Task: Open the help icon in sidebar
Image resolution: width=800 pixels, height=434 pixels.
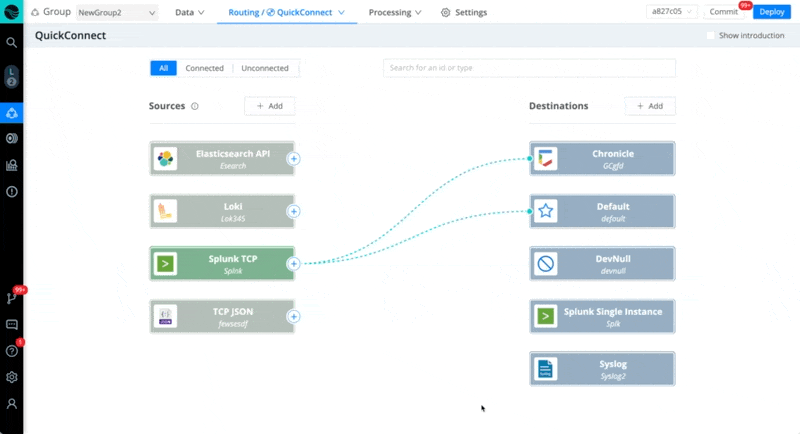Action: click(x=12, y=351)
